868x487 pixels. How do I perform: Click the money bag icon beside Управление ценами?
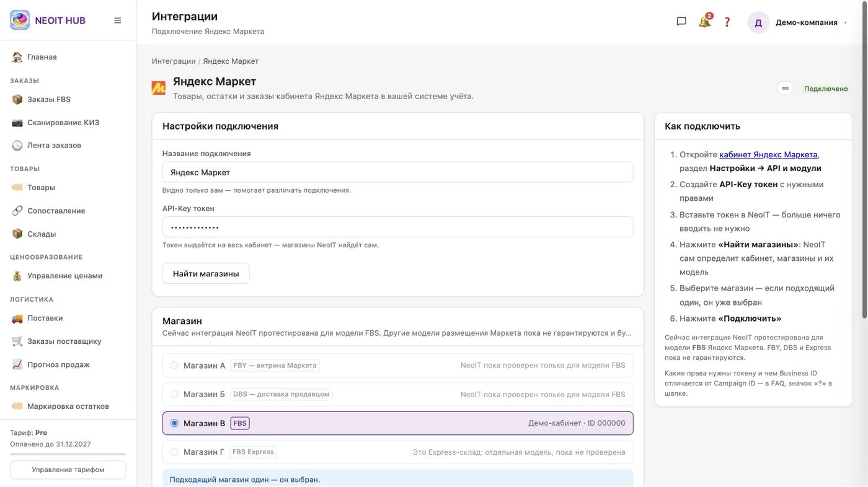[17, 276]
